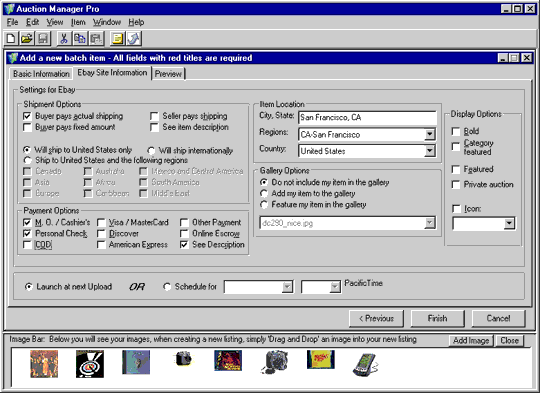Viewport: 540px width, 393px height.
Task: Click the Cut scissors toolbar icon
Action: click(64, 38)
